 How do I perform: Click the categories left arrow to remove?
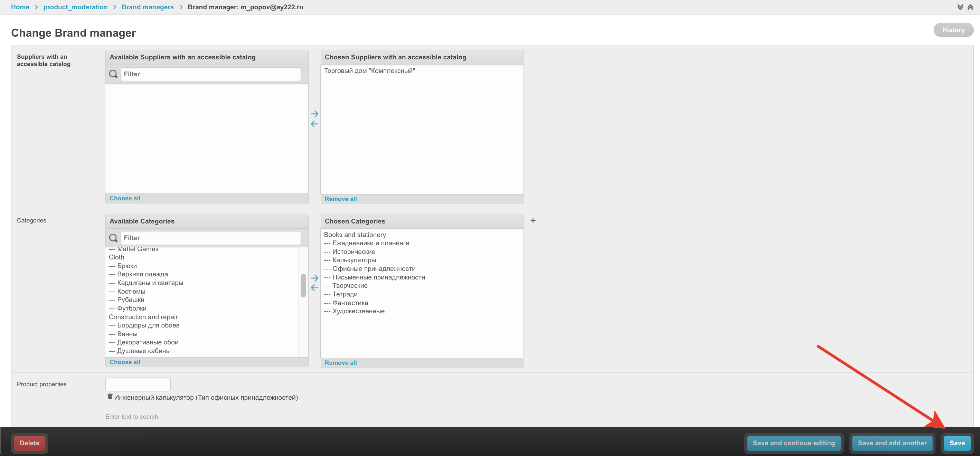coord(314,287)
